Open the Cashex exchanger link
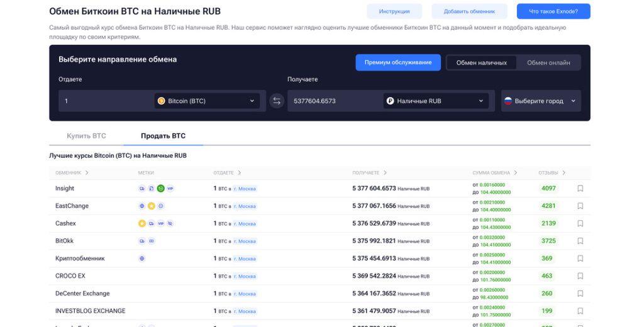This screenshot has width=644, height=327. [x=65, y=223]
